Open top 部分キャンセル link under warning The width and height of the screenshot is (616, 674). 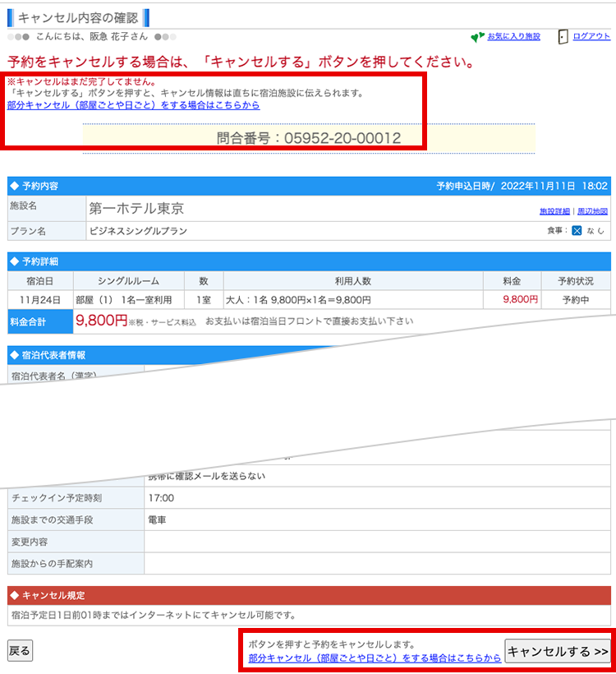pos(133,105)
